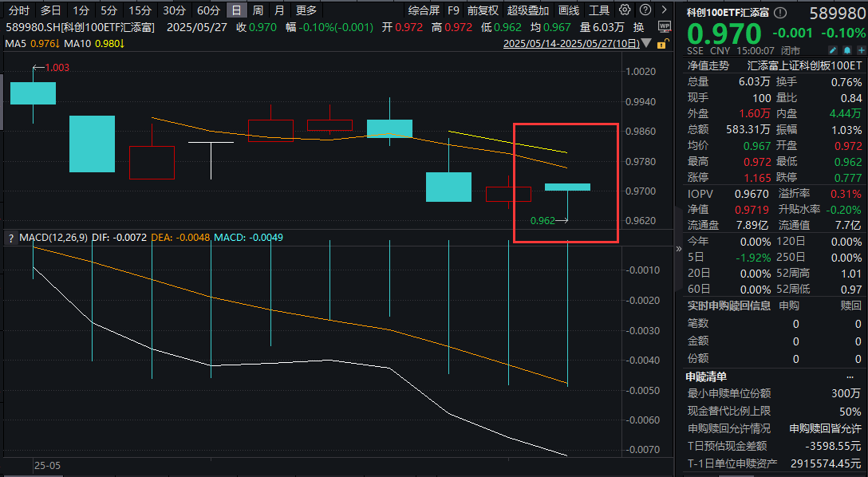This screenshot has width=868, height=477.
Task: Toggle 前复权 price adjustment mode
Action: coord(483,10)
